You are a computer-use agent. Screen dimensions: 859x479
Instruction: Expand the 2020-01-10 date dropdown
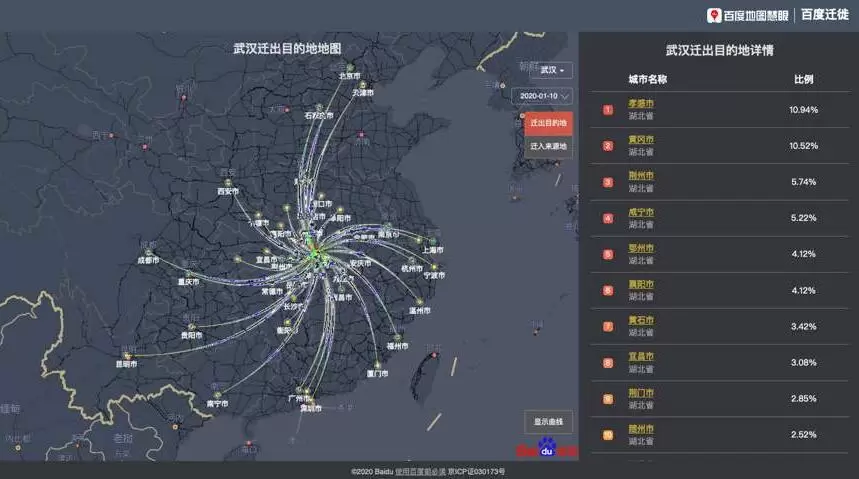pyautogui.click(x=541, y=96)
